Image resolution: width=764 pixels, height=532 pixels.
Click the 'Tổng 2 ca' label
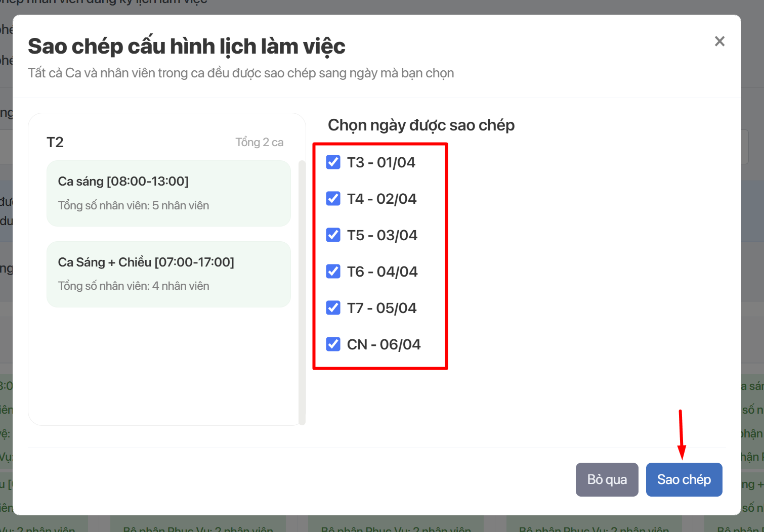coord(259,143)
